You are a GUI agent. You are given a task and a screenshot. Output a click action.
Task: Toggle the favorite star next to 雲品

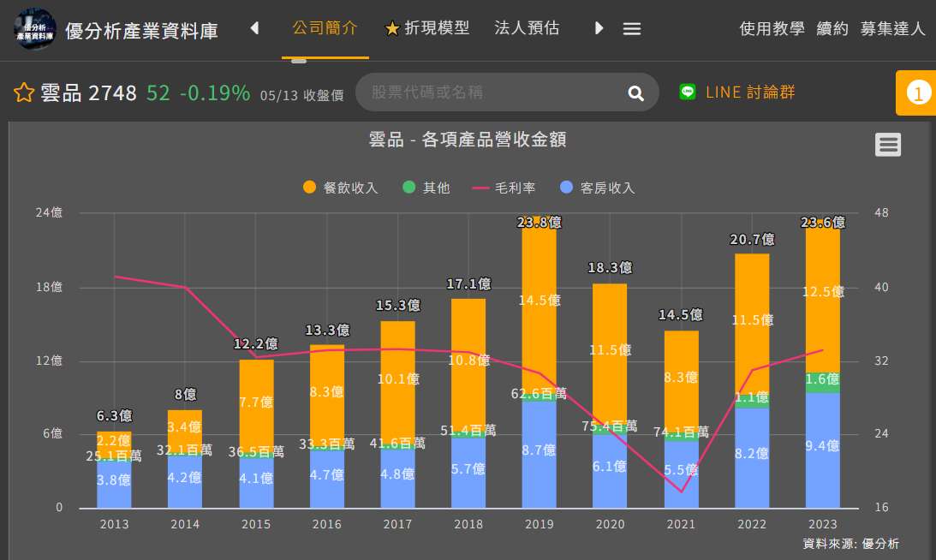click(24, 92)
